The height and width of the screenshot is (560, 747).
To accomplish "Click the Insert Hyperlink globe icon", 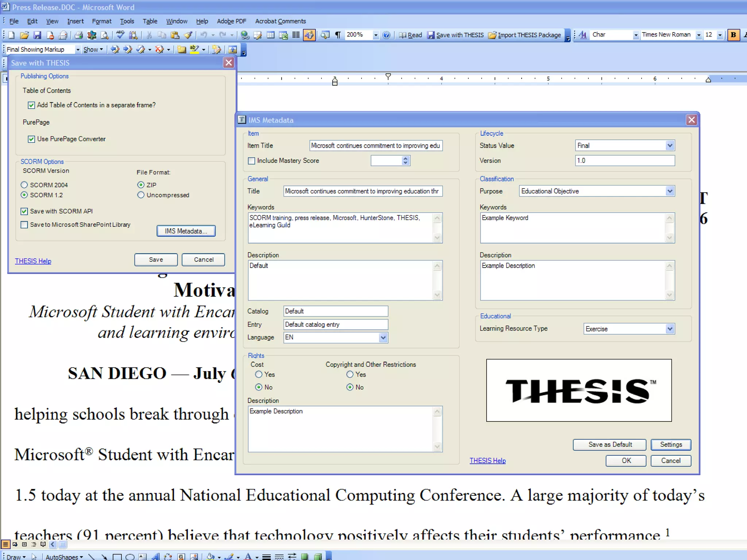I will pos(245,35).
